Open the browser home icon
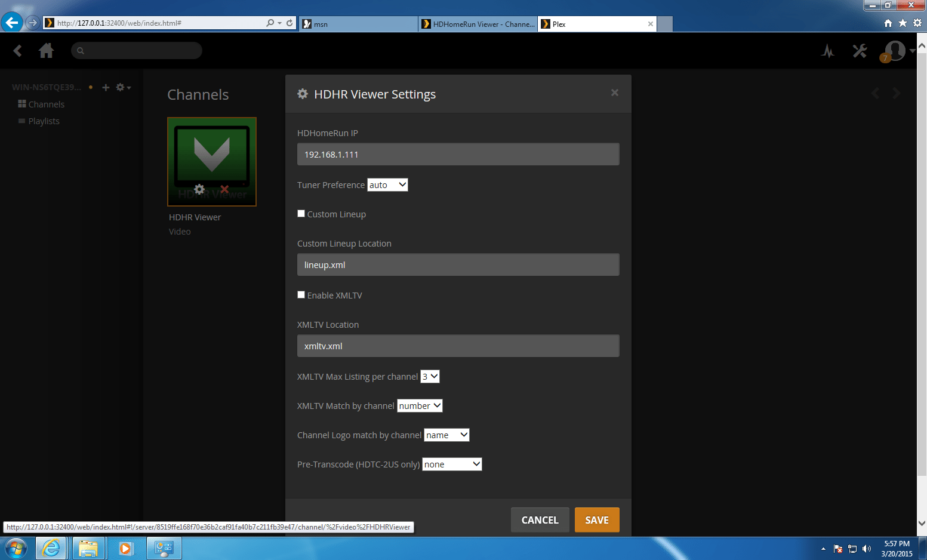Screen dimensions: 927x560 pos(888,23)
